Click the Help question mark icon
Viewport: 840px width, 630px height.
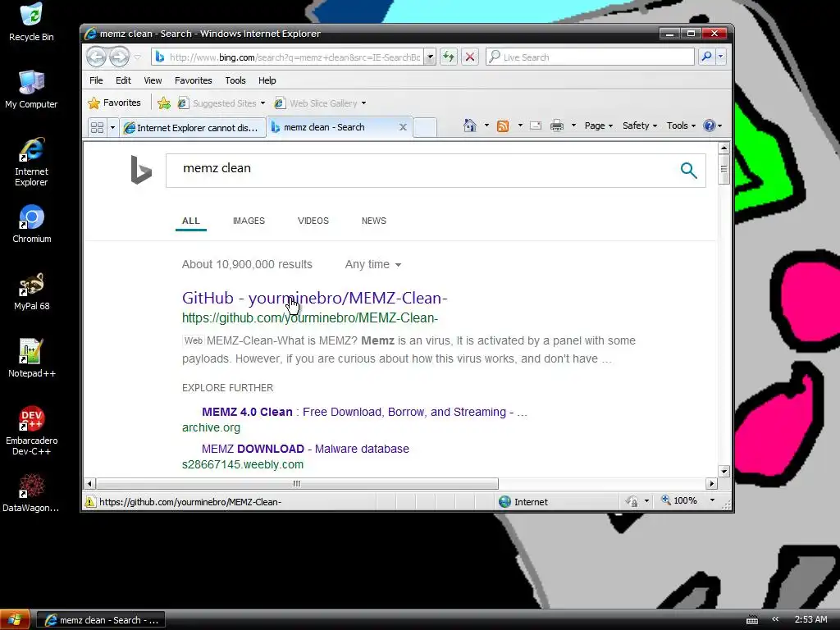[710, 126]
